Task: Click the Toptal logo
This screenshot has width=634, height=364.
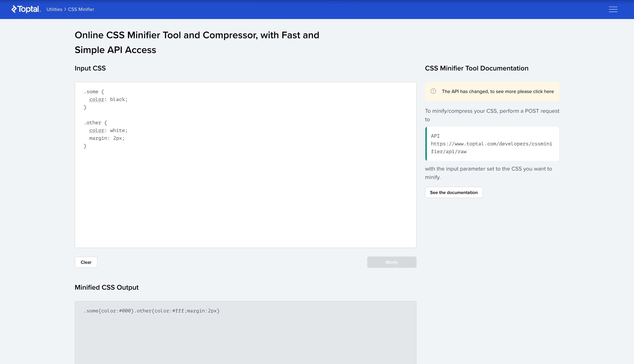Action: [26, 9]
